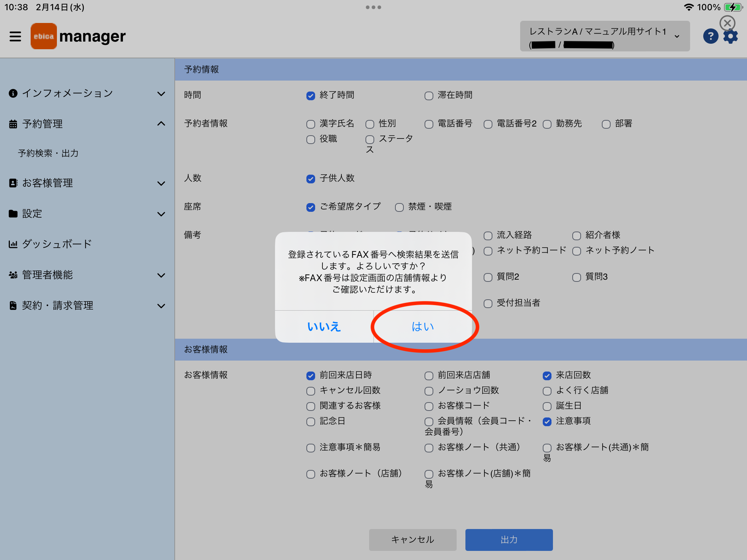The image size is (747, 560).
Task: Check the 役職 checkbox
Action: tap(311, 140)
